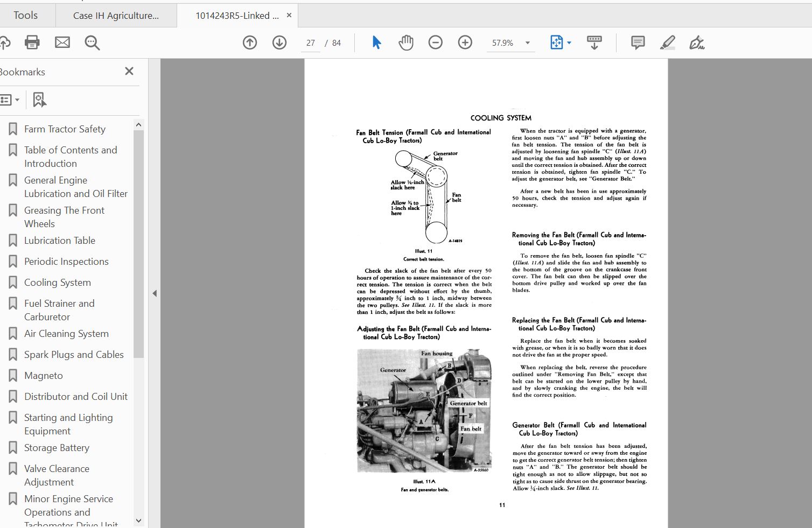
Task: Click the Find text magnifier icon
Action: coord(92,43)
